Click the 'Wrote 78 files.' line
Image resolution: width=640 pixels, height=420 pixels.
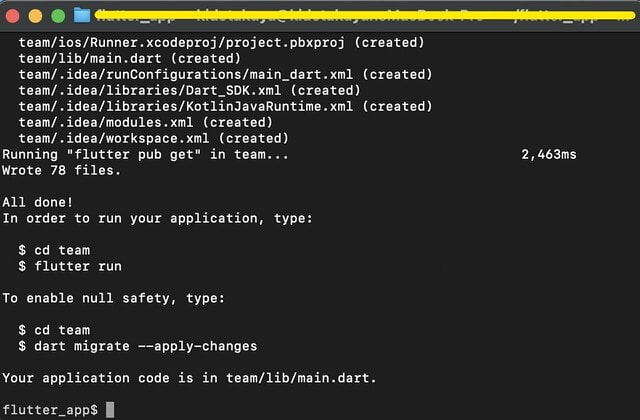coord(62,170)
